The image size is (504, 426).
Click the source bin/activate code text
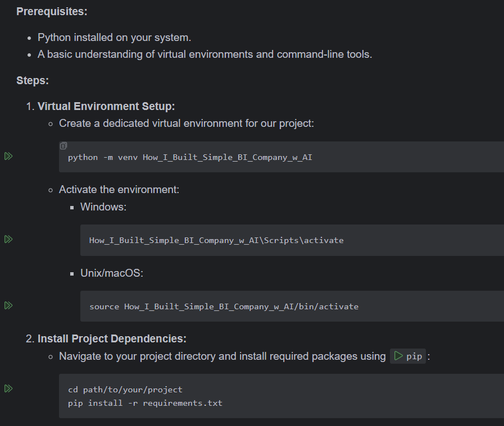coord(224,306)
